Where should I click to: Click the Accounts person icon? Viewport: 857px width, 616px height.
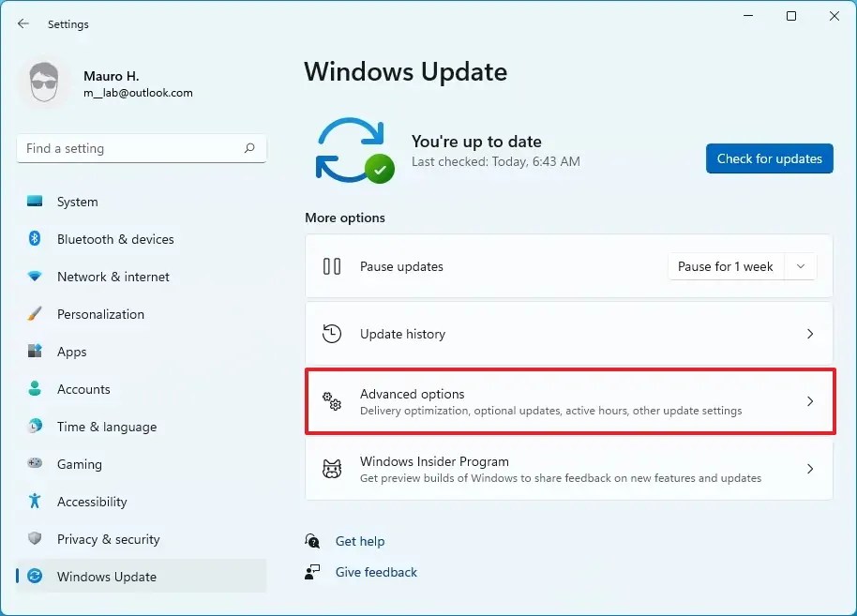coord(35,388)
